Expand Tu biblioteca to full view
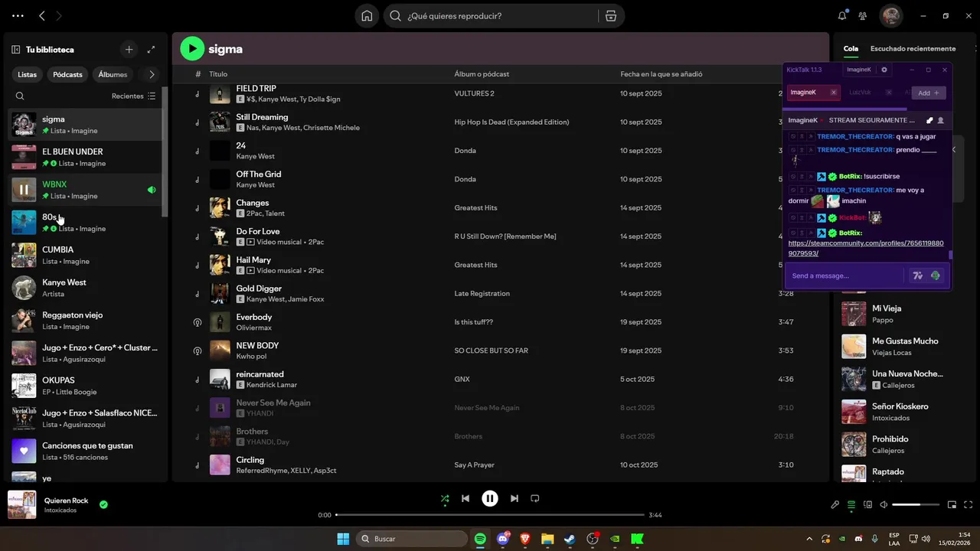980x551 pixels. click(151, 50)
